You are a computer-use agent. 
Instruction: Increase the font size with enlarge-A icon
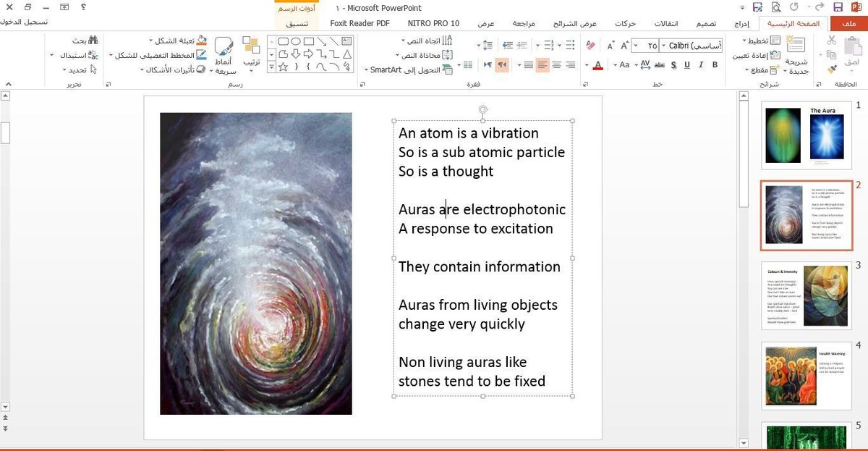pyautogui.click(x=623, y=46)
